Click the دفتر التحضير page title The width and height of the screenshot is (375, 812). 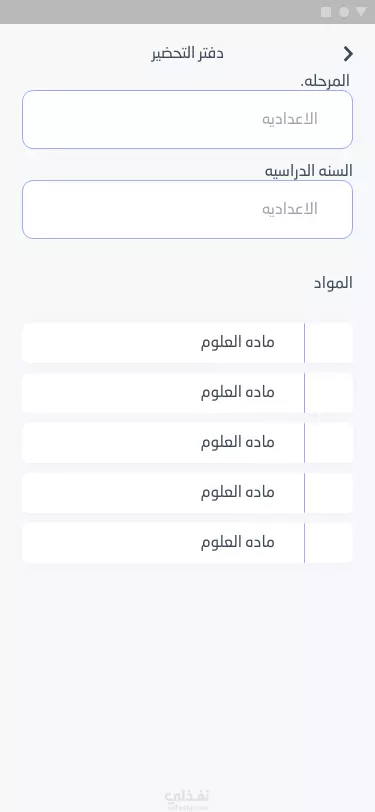point(188,54)
